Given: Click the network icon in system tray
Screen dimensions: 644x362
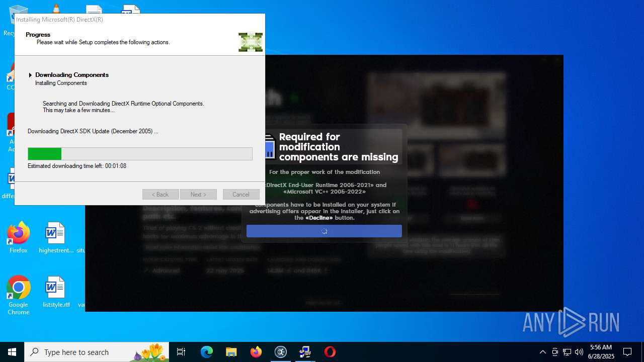Looking at the screenshot, I should (567, 352).
